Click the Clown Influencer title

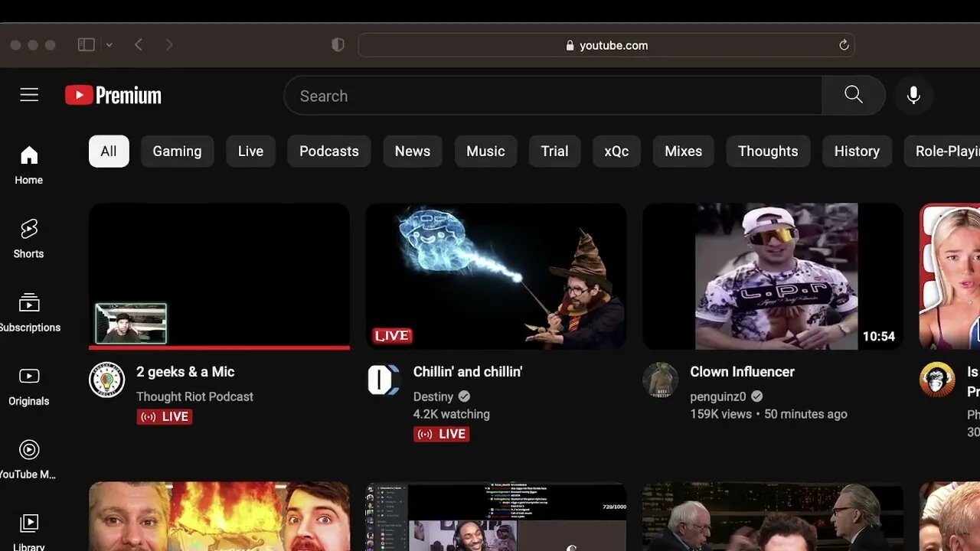click(742, 372)
